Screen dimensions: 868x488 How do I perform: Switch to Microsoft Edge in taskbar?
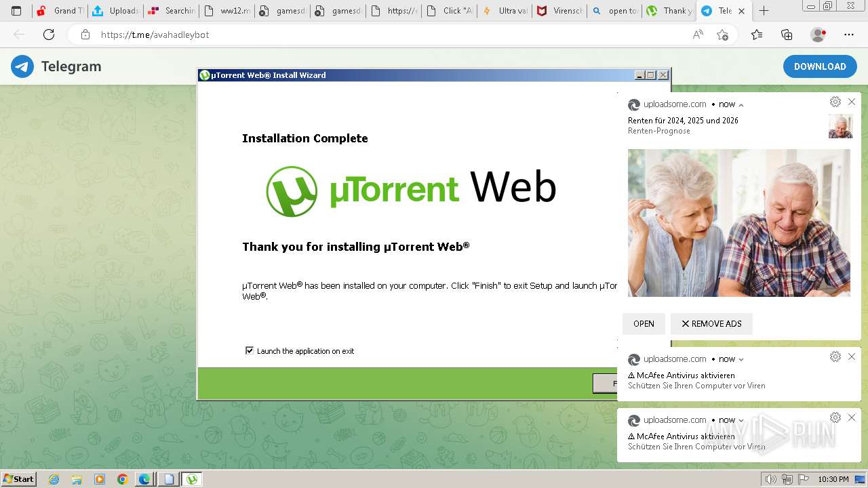144,479
